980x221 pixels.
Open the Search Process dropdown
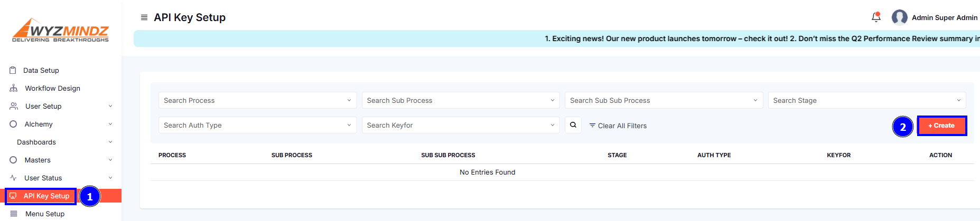(x=258, y=100)
